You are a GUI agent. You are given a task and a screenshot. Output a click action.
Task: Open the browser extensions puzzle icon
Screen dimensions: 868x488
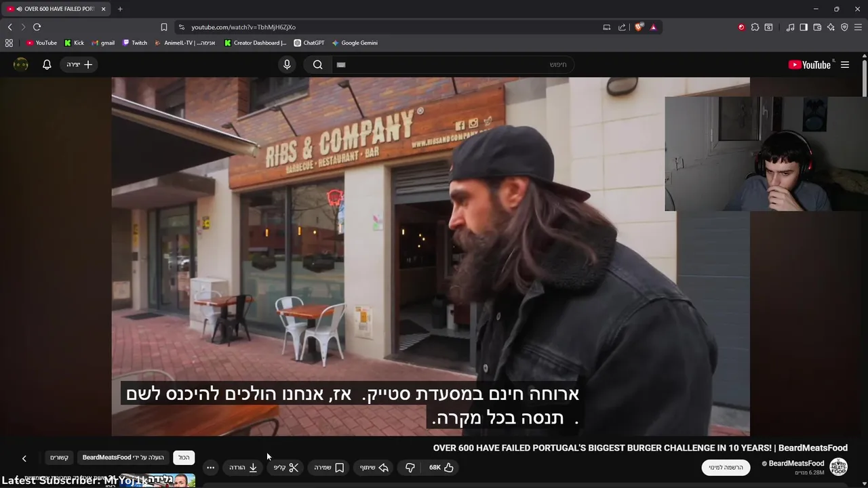(755, 27)
